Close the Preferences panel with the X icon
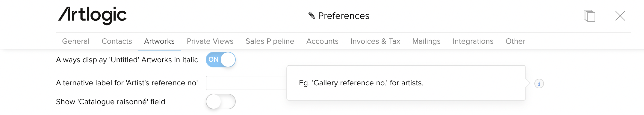The width and height of the screenshot is (644, 115). click(x=620, y=16)
